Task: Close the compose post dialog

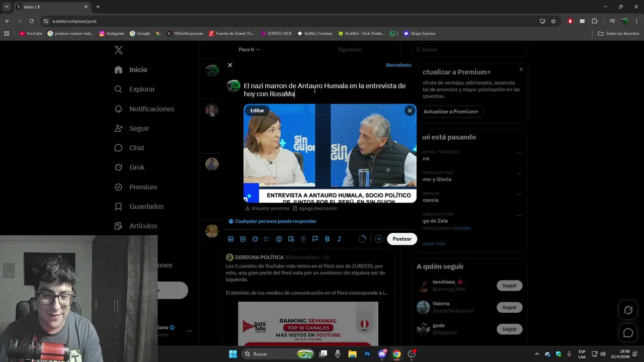Action: pyautogui.click(x=230, y=65)
